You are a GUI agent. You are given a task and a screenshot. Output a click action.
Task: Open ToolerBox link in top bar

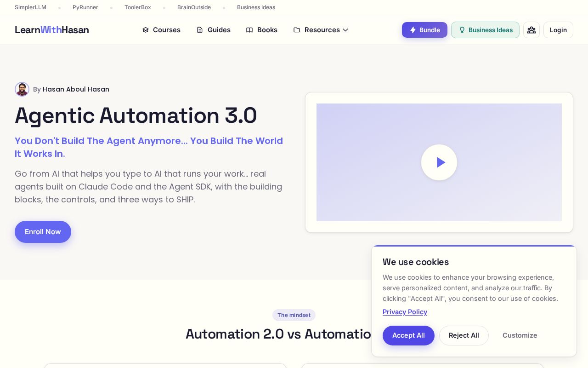138,7
